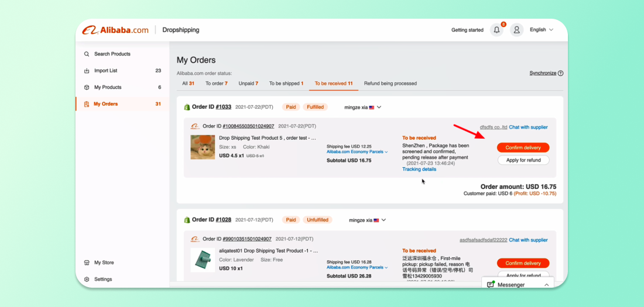Chat with supplier dfsdfs co.,ltd

[528, 127]
